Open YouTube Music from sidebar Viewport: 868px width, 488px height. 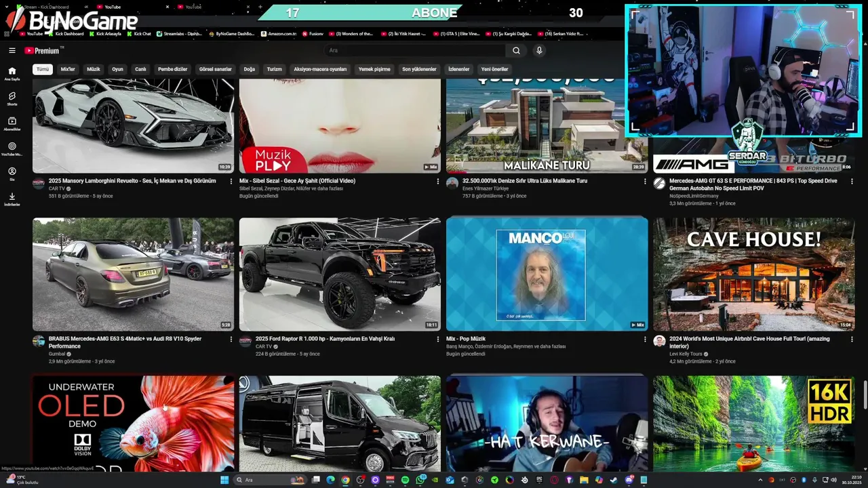coord(12,148)
